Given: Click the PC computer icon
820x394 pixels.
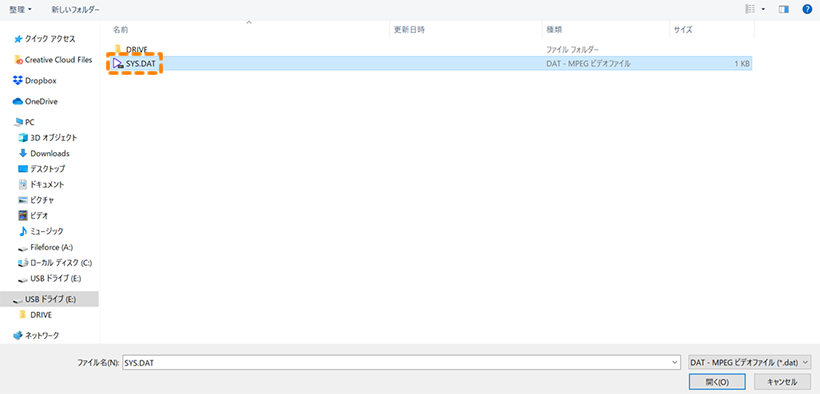Looking at the screenshot, I should [x=18, y=122].
